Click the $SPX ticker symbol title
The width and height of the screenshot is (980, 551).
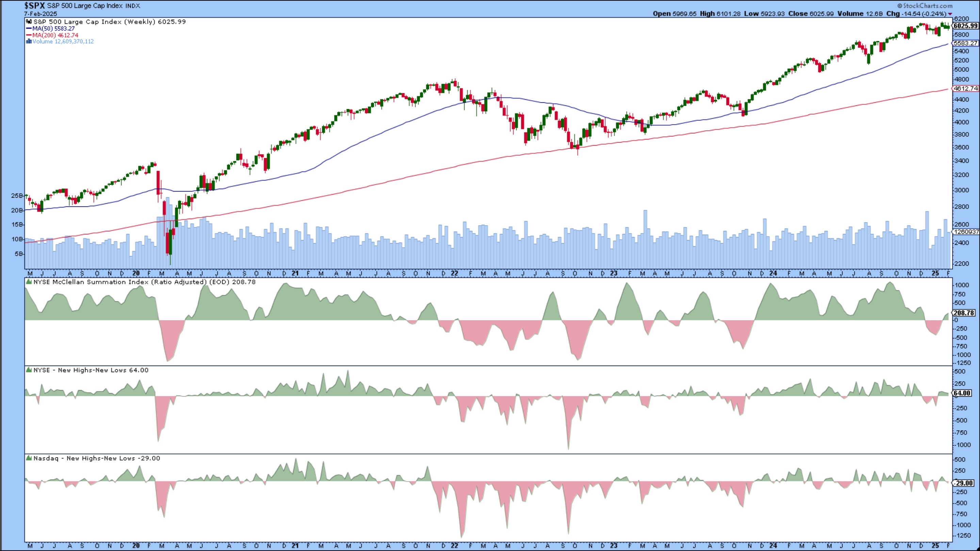(35, 6)
